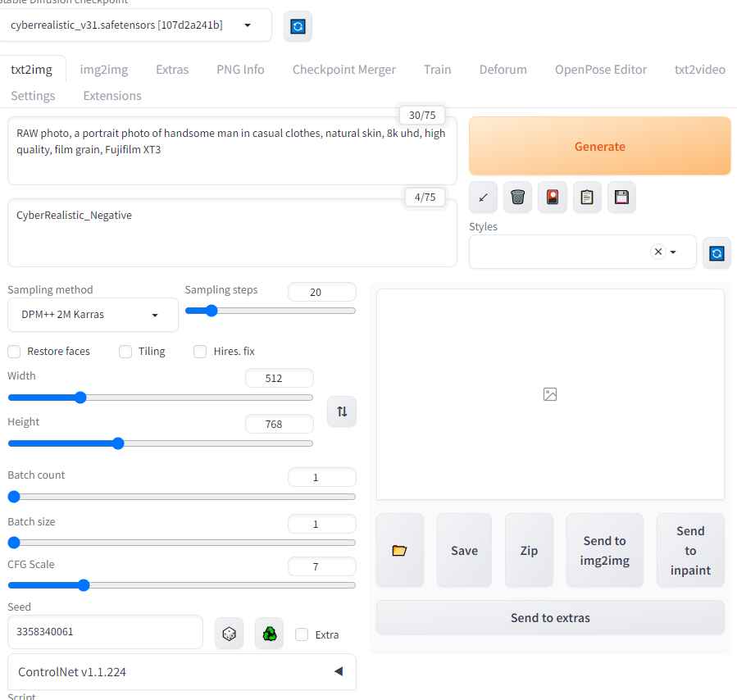Refresh the Styles list

coord(717,254)
